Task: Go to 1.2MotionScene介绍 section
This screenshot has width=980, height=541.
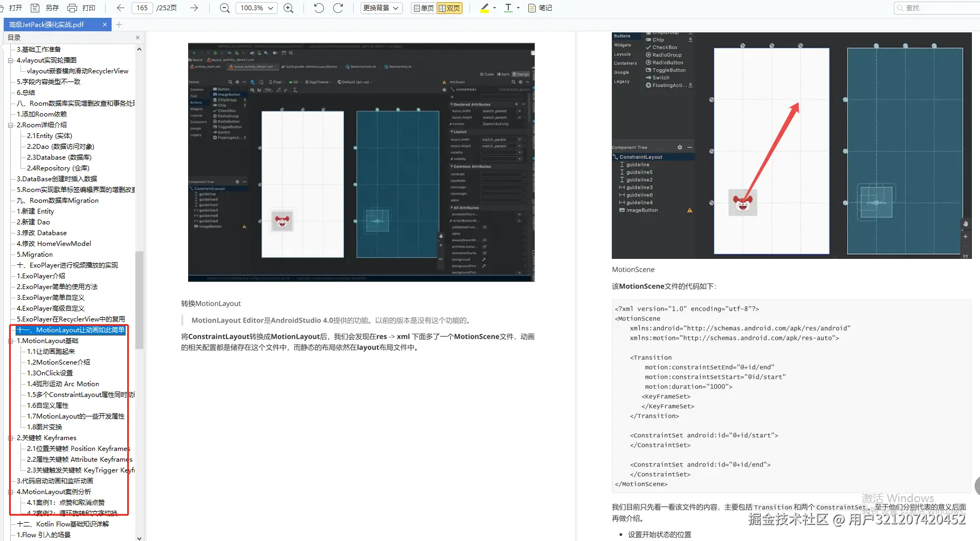Action: coord(59,362)
